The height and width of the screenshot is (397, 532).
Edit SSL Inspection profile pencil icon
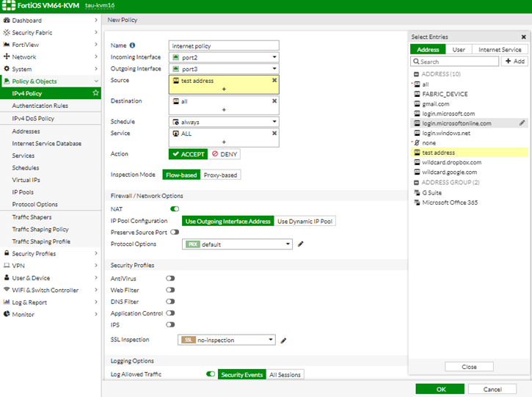(x=284, y=340)
